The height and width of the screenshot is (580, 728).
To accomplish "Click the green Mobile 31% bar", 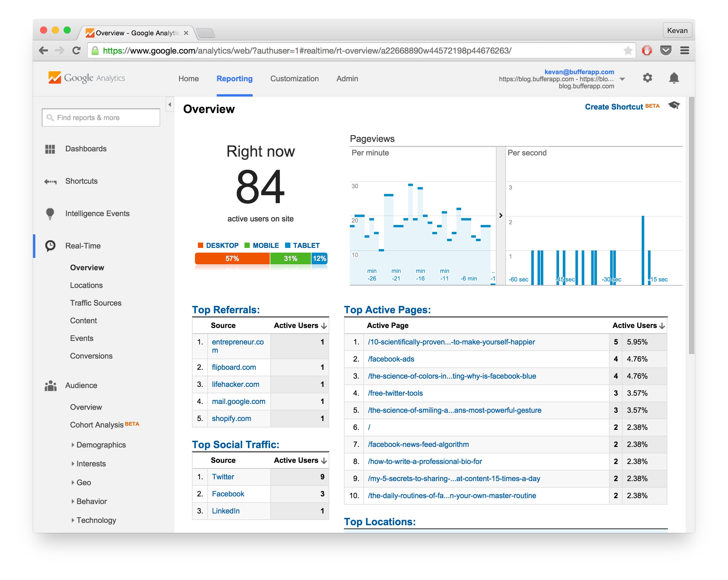I will pos(290,258).
